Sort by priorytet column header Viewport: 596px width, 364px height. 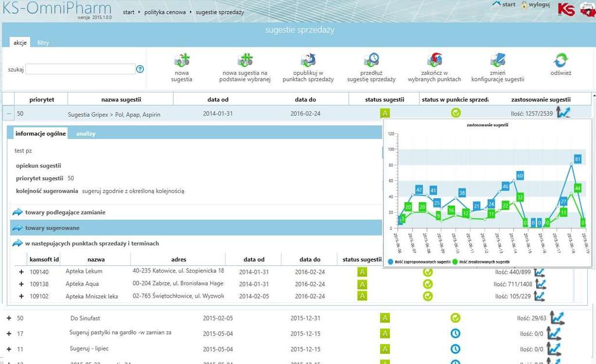click(41, 99)
